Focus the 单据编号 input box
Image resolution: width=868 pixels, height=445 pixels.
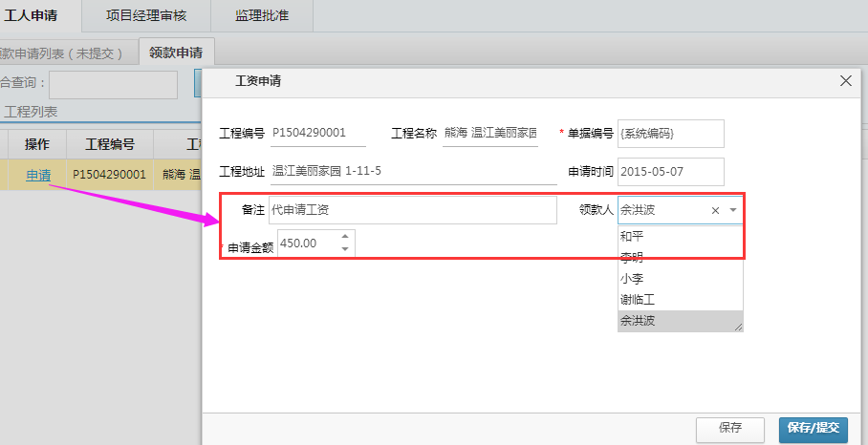coord(670,134)
